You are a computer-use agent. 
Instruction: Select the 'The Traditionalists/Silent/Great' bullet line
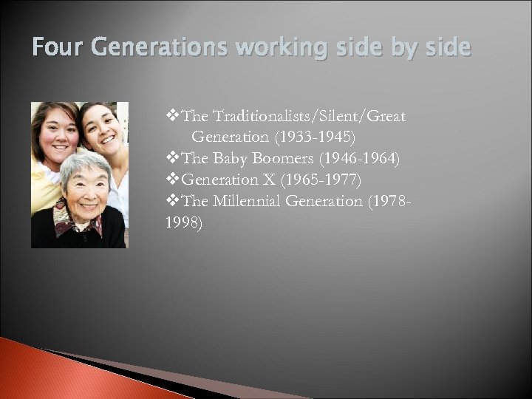(286, 116)
